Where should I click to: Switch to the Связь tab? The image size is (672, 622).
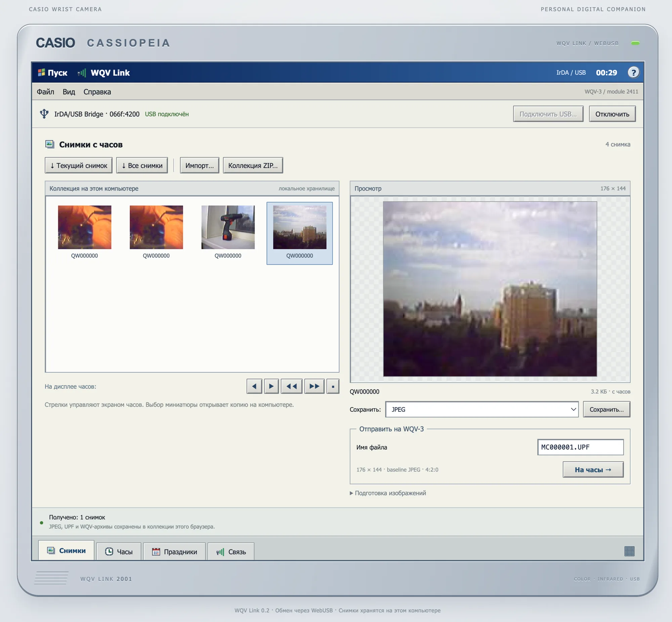[231, 551]
